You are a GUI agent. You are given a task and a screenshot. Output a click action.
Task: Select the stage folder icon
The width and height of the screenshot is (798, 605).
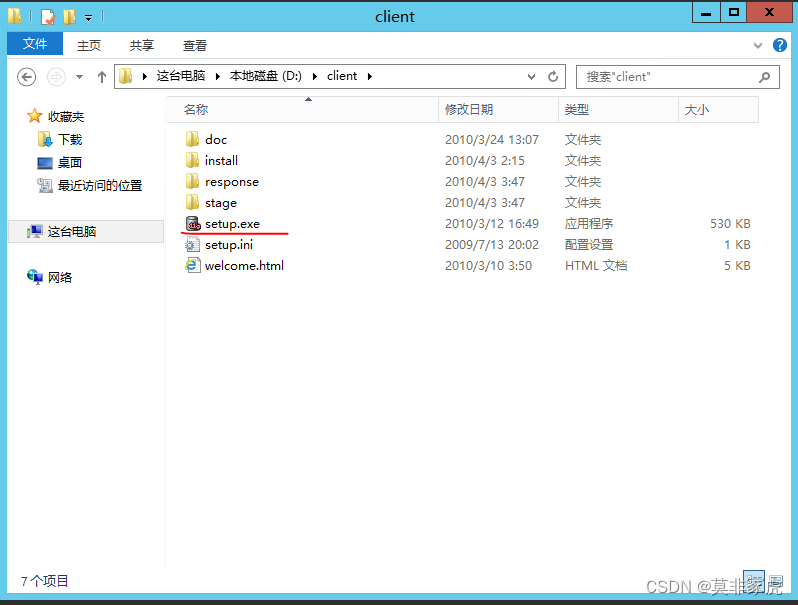pyautogui.click(x=192, y=203)
